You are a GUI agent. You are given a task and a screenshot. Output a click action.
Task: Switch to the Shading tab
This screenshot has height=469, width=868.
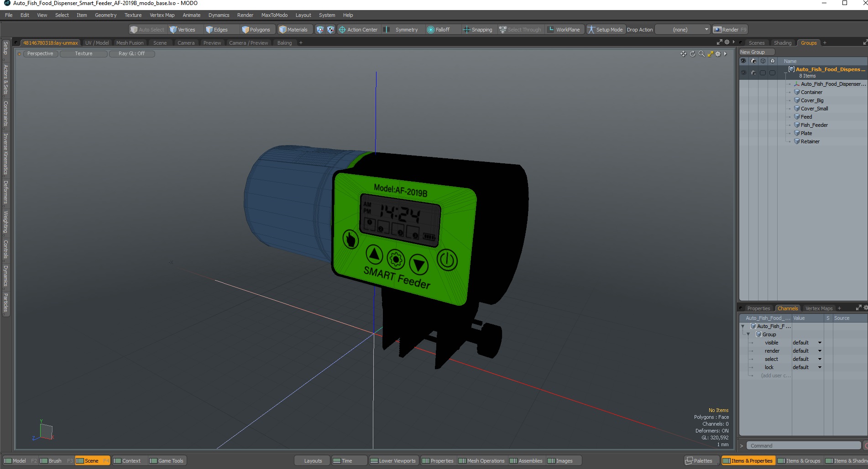783,43
